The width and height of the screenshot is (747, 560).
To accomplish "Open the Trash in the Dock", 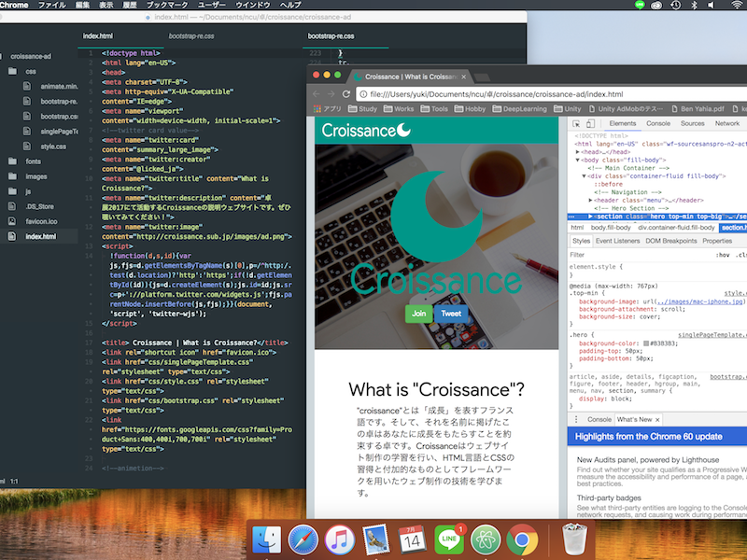I will pos(572,538).
